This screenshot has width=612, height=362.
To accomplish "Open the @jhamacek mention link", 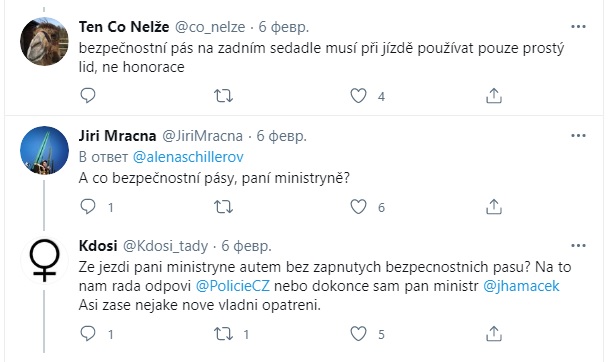I will click(521, 286).
